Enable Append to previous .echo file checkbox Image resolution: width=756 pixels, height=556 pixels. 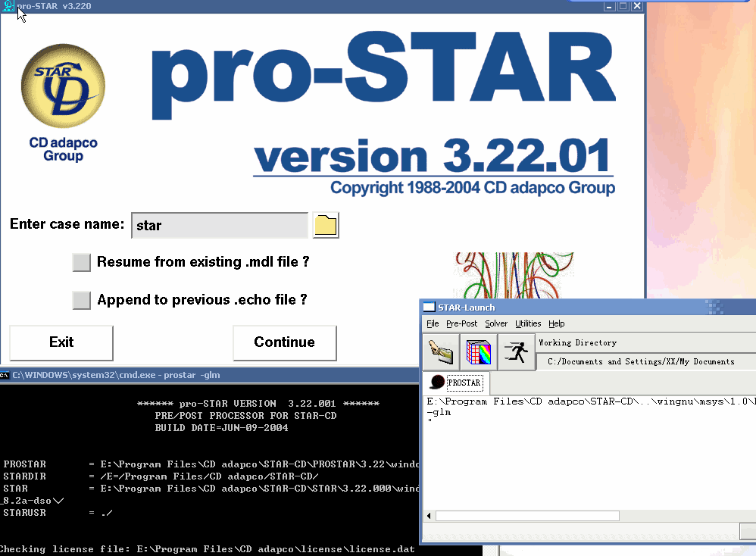(x=82, y=300)
